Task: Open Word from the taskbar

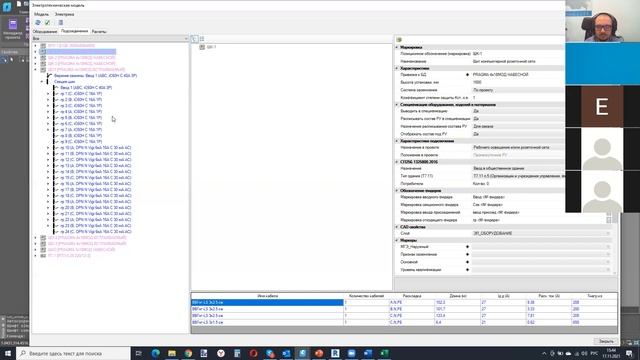Action: tap(368, 353)
